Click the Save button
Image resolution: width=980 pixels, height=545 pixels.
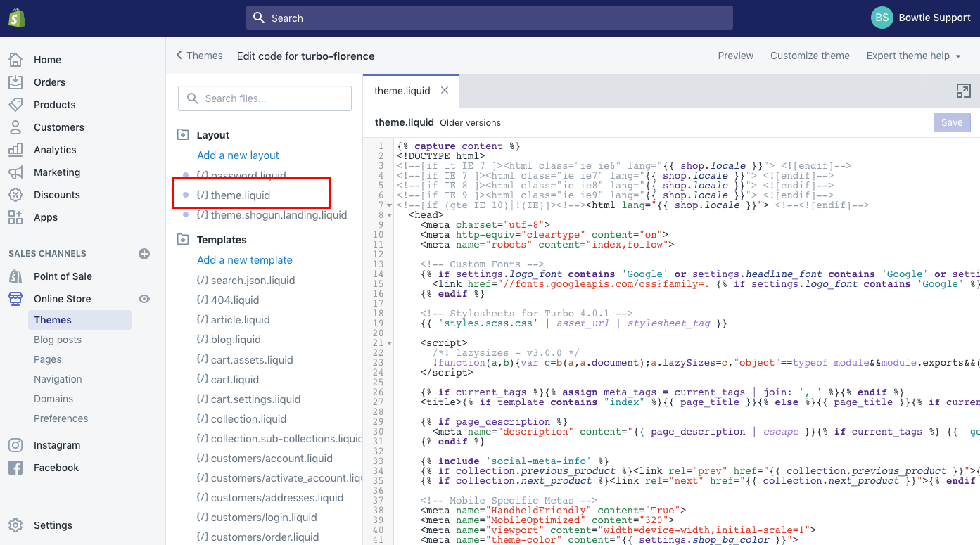[951, 122]
